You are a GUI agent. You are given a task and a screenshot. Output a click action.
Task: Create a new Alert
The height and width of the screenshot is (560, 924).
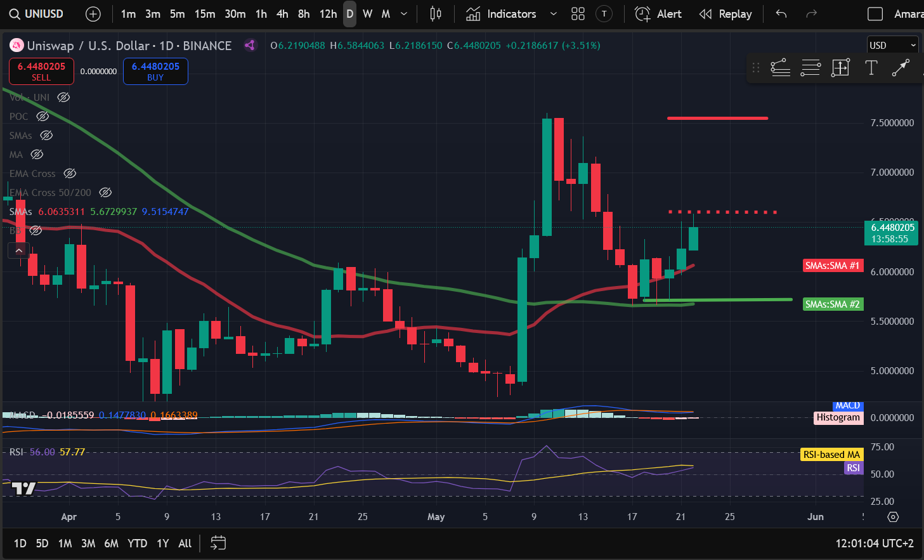point(658,14)
